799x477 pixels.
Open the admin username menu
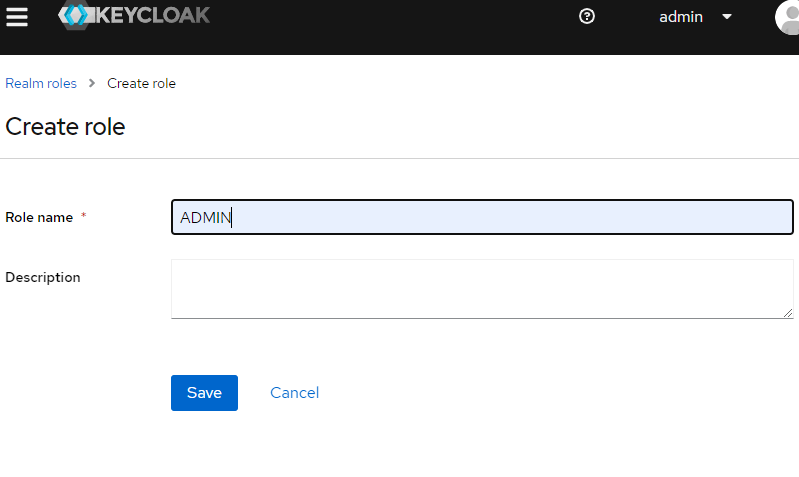click(681, 17)
